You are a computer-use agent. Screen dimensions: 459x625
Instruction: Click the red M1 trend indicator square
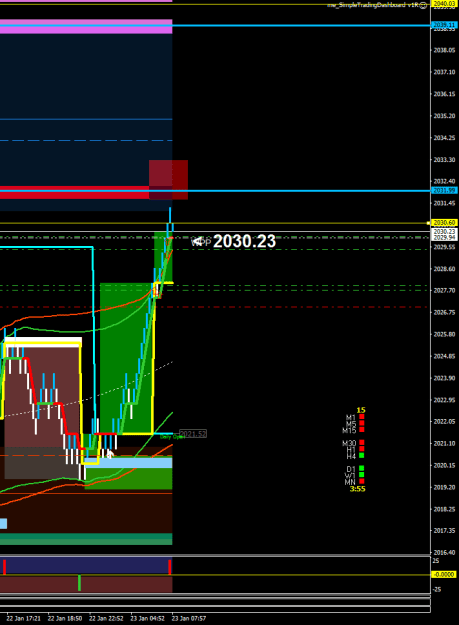(362, 417)
